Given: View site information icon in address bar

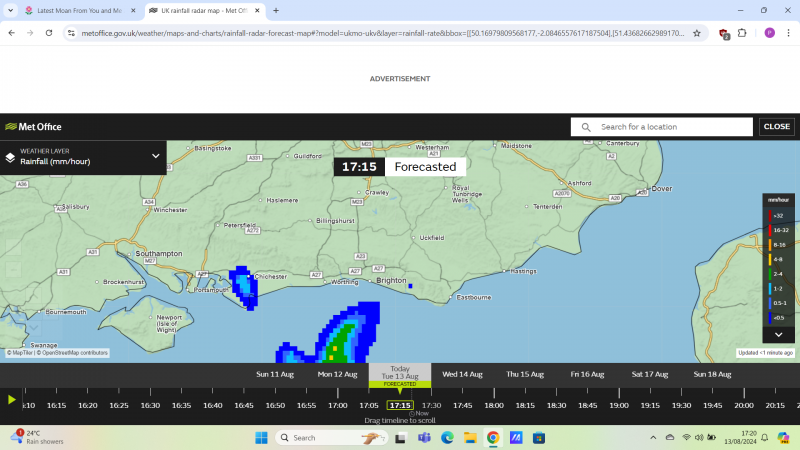Looking at the screenshot, I should point(71,33).
